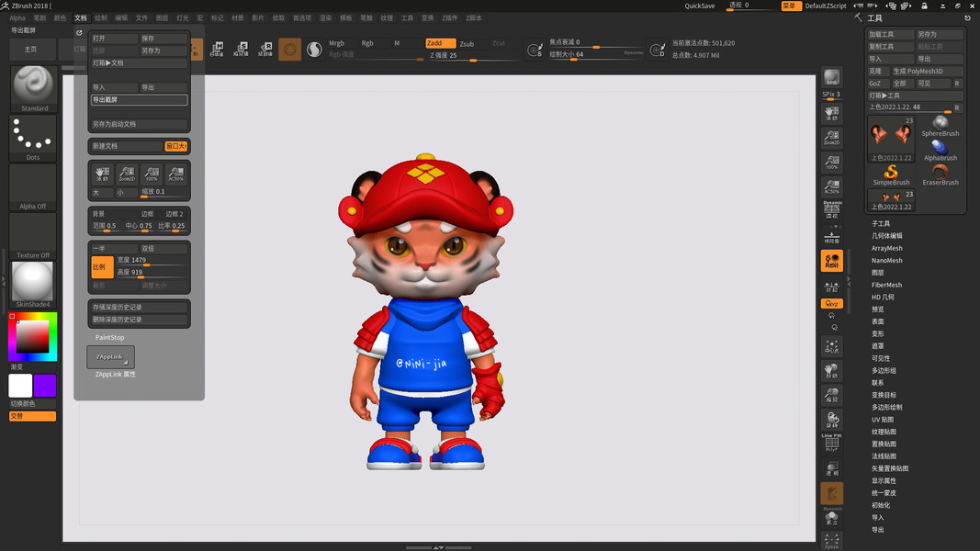Open the 颜色 color menu
980x551 pixels.
[x=60, y=18]
